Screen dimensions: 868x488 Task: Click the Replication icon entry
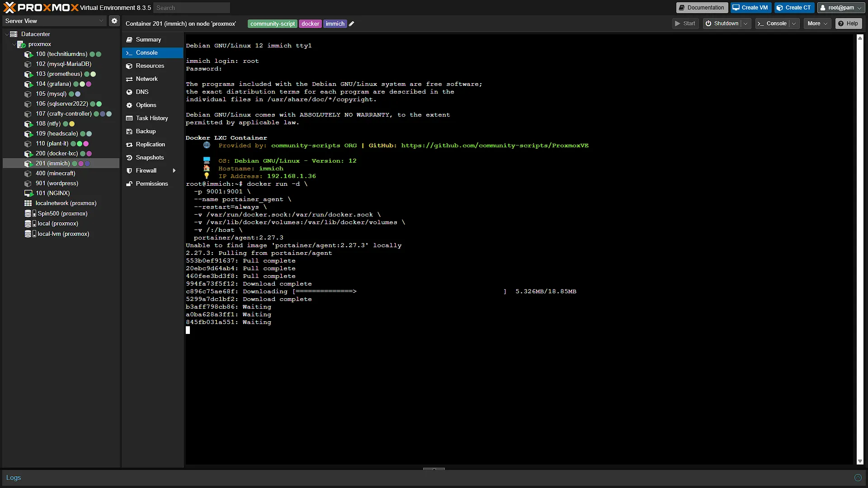coord(129,145)
